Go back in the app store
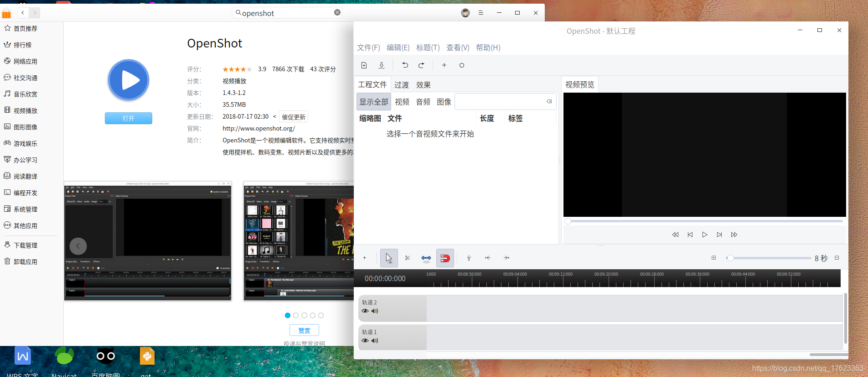 23,13
